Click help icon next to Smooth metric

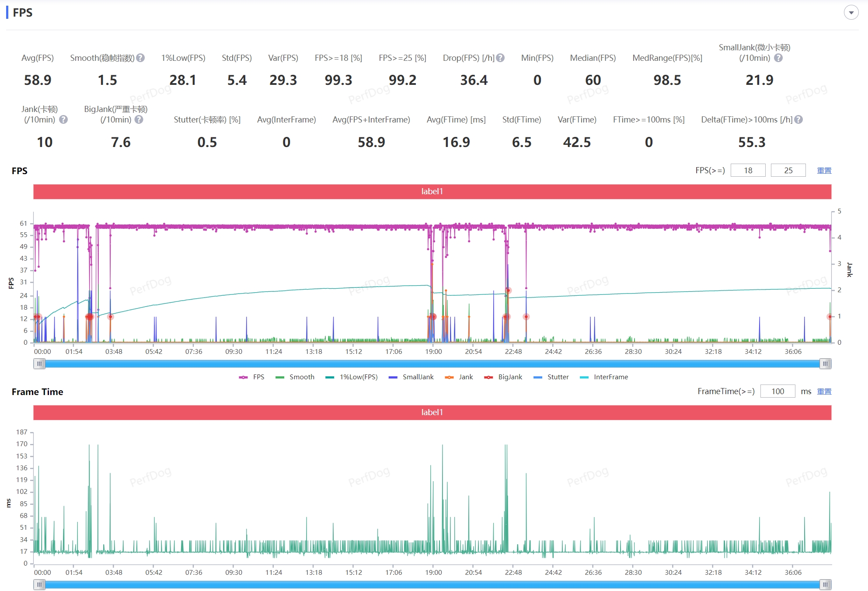(x=140, y=58)
